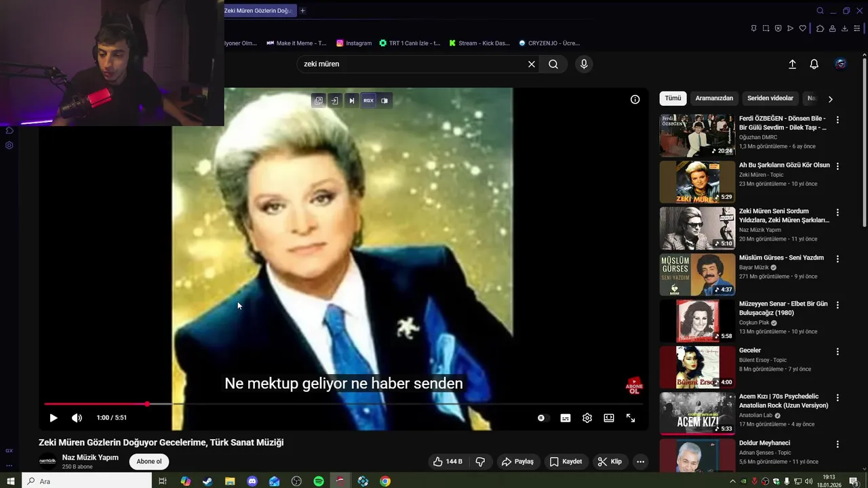Switch to theater mode view
The width and height of the screenshot is (868, 488).
609,418
